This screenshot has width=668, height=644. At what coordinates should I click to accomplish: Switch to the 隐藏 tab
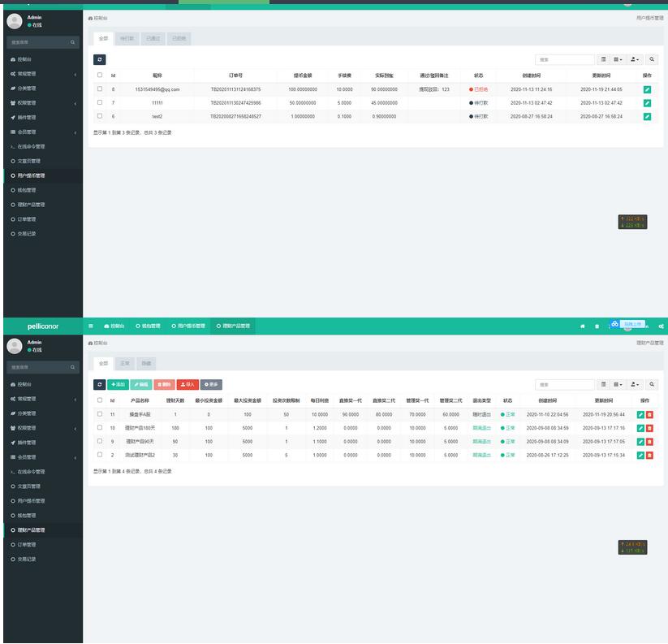tap(146, 363)
